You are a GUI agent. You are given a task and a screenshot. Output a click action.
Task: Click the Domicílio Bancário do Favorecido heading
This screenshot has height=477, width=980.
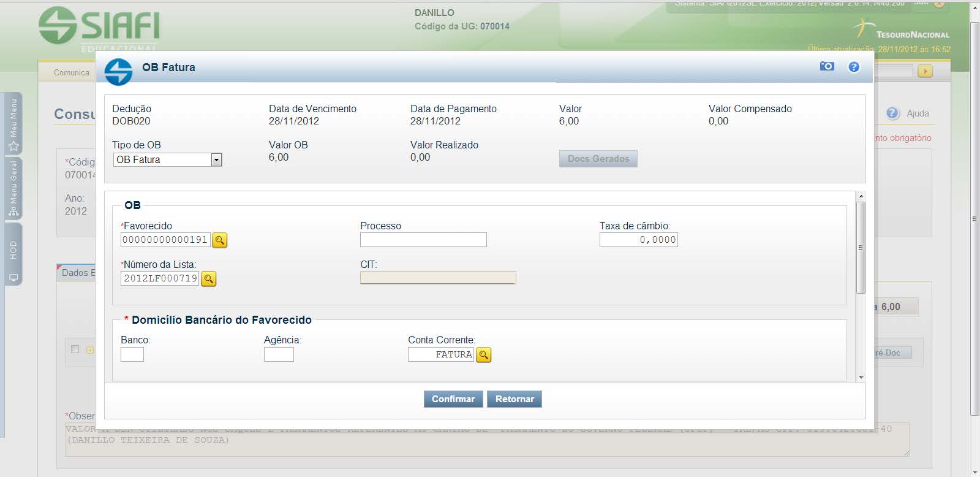click(222, 320)
